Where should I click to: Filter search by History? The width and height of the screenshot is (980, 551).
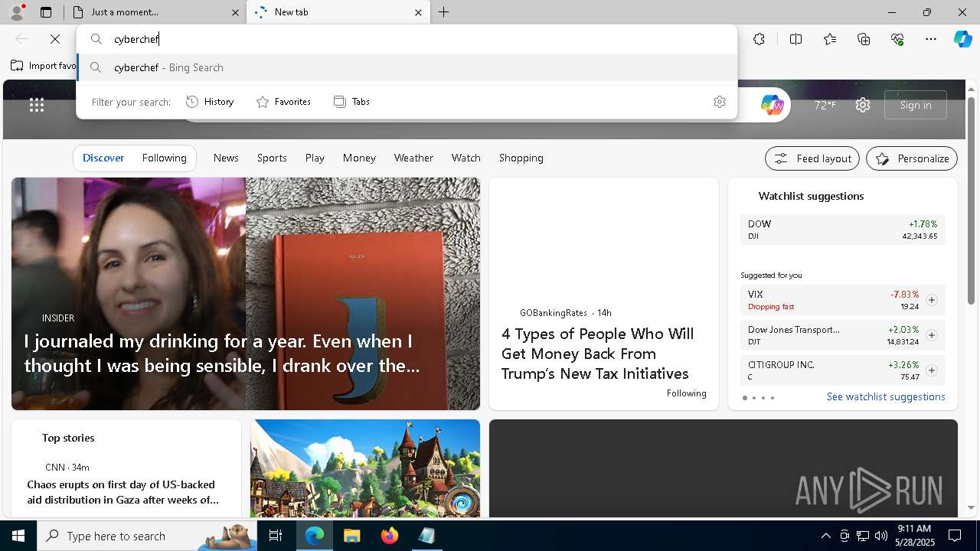tap(210, 102)
